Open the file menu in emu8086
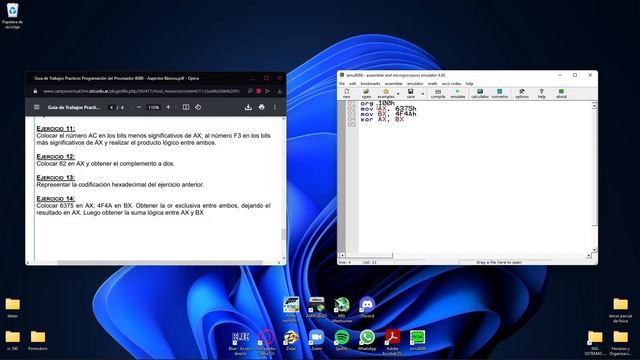 point(342,84)
